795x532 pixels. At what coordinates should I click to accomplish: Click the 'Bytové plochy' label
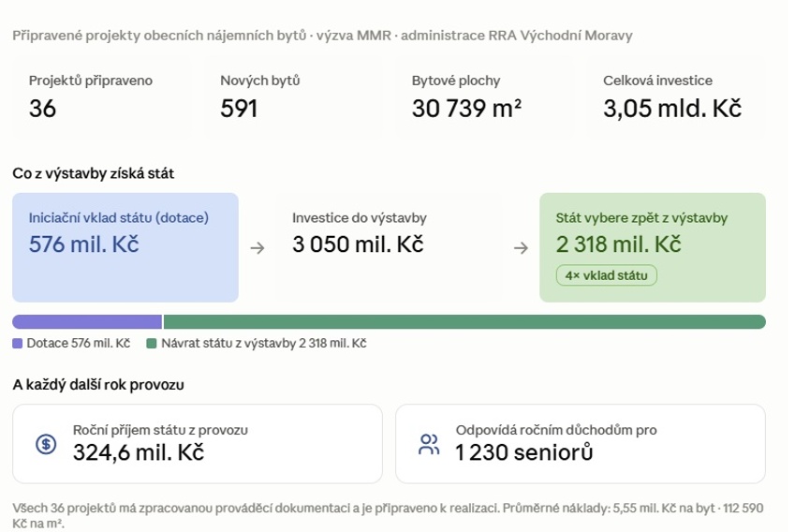(456, 81)
